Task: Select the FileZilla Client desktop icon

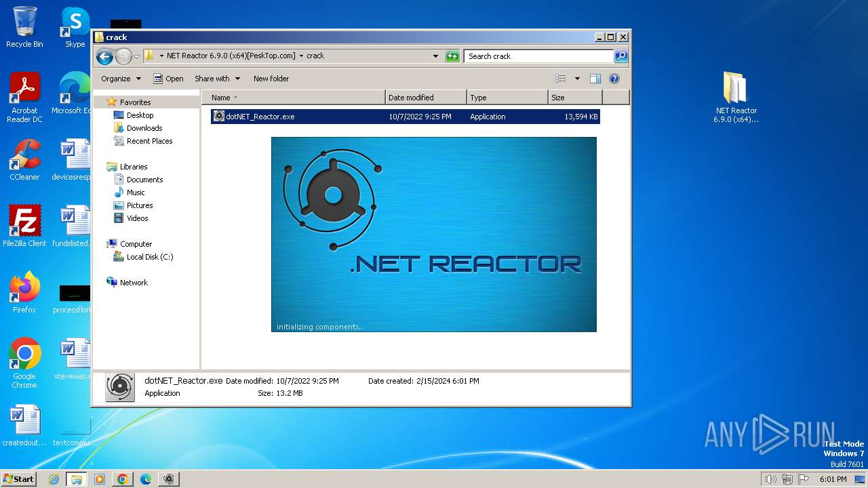Action: point(24,226)
